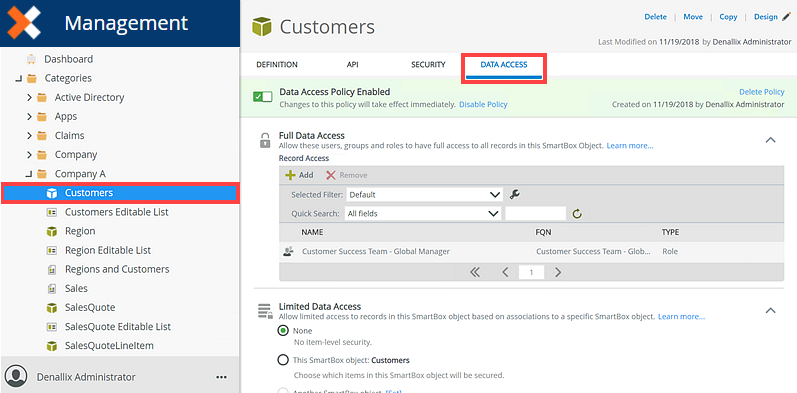Click the Quick Search refresh icon

click(577, 214)
